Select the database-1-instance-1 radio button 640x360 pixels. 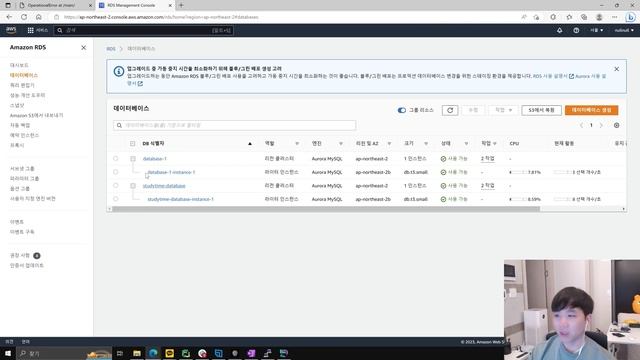coord(116,172)
